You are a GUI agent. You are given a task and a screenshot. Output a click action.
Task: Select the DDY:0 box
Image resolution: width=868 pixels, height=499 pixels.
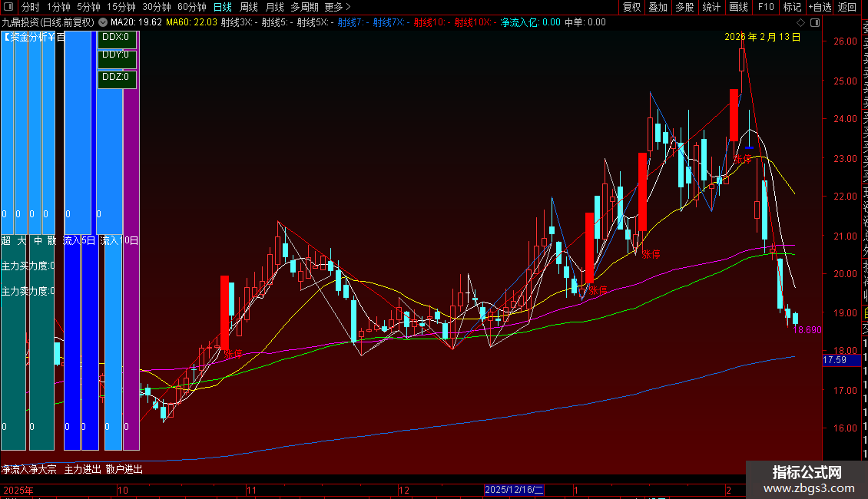(116, 58)
